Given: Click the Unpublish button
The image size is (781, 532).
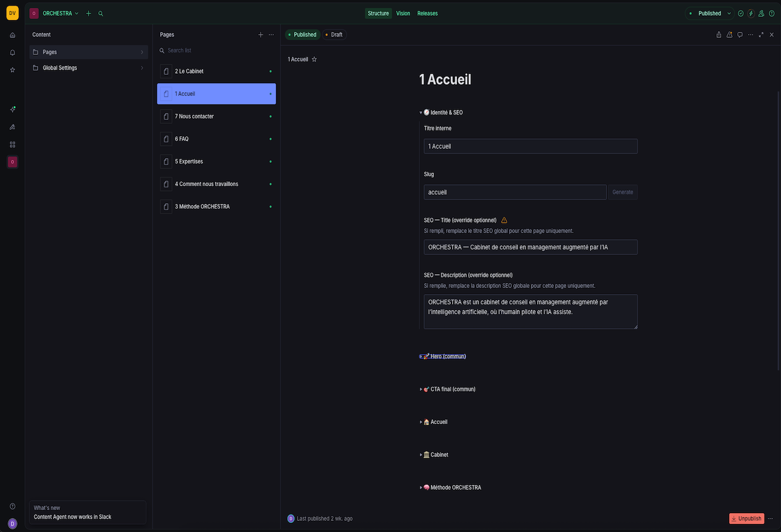Looking at the screenshot, I should 746,519.
